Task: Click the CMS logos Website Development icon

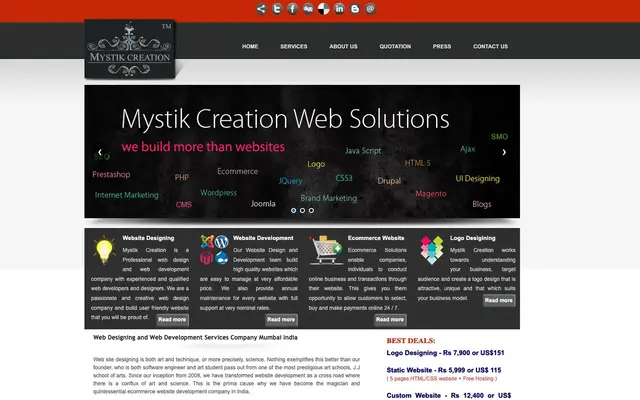Action: [214, 249]
